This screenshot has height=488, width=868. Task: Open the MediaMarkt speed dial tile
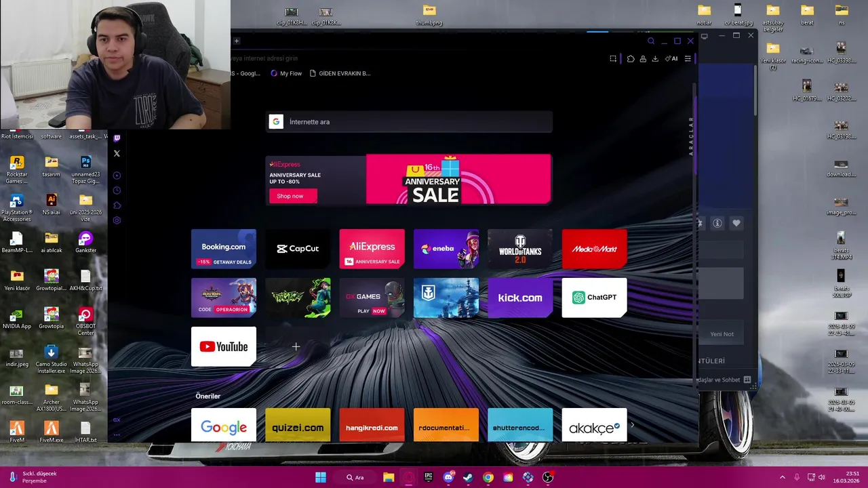[595, 249]
